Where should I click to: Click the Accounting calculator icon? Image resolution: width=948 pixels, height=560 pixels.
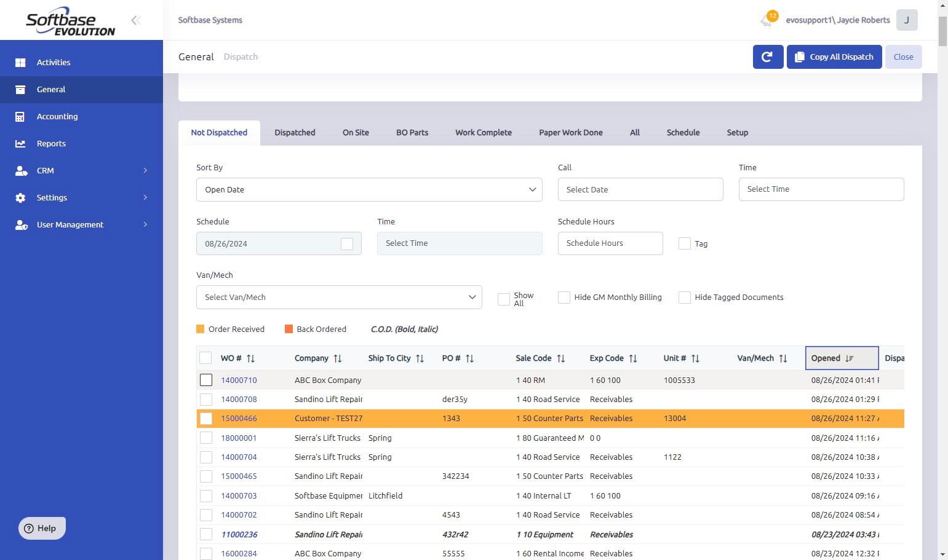point(20,117)
